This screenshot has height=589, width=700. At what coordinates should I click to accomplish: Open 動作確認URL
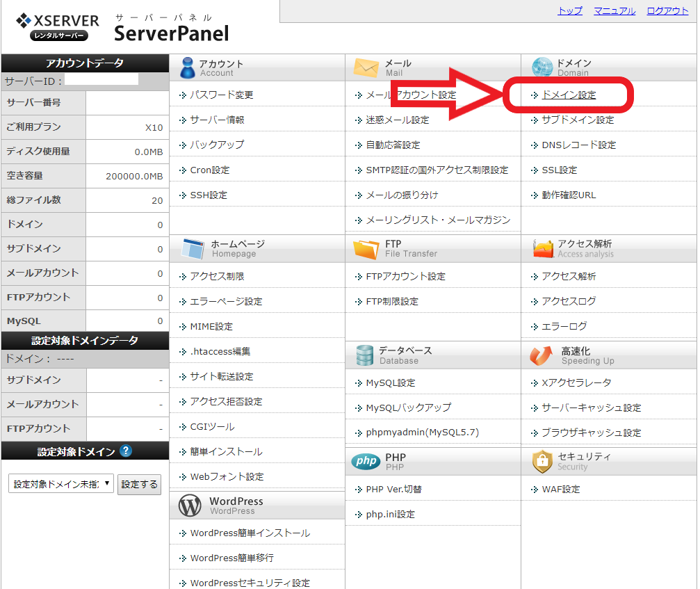tap(569, 195)
